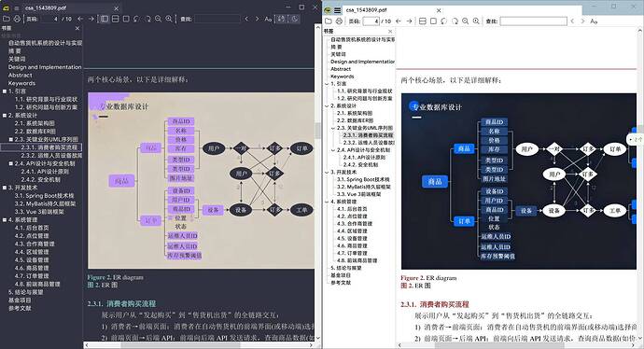Zoom in in the left dark window
The height and width of the screenshot is (349, 644).
click(x=169, y=19)
